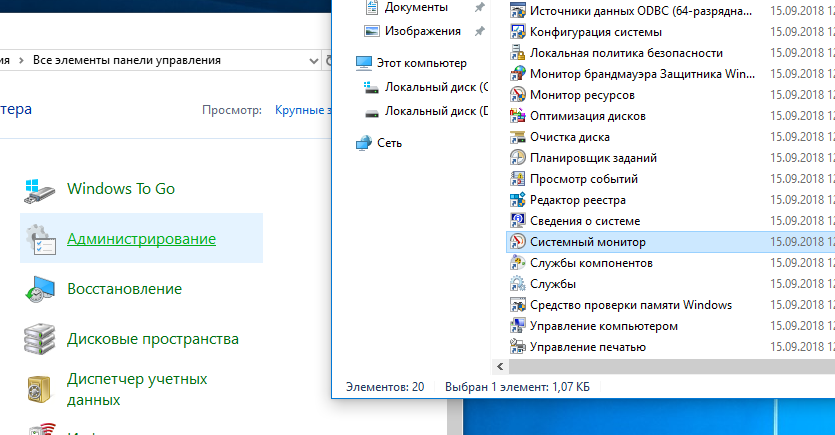Open the Диспетчер учетных данных link
The width and height of the screenshot is (835, 435).
coord(137,389)
